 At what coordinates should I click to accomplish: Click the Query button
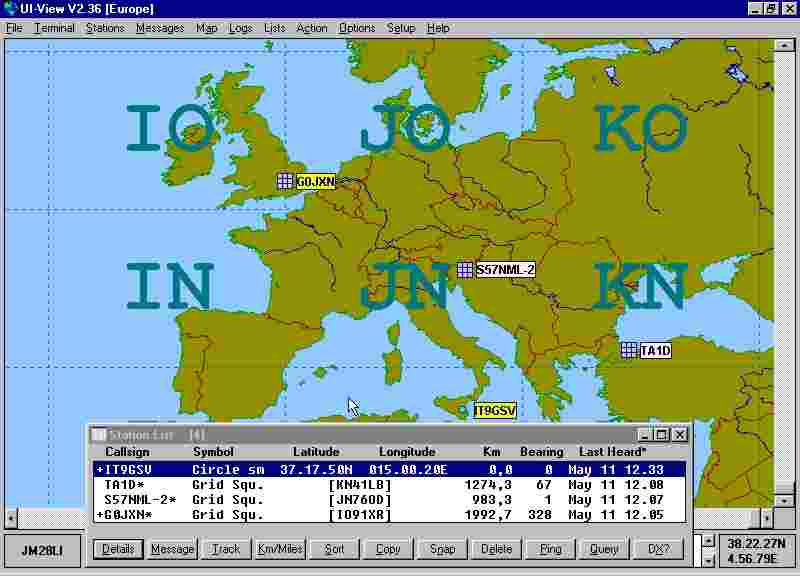pyautogui.click(x=604, y=549)
